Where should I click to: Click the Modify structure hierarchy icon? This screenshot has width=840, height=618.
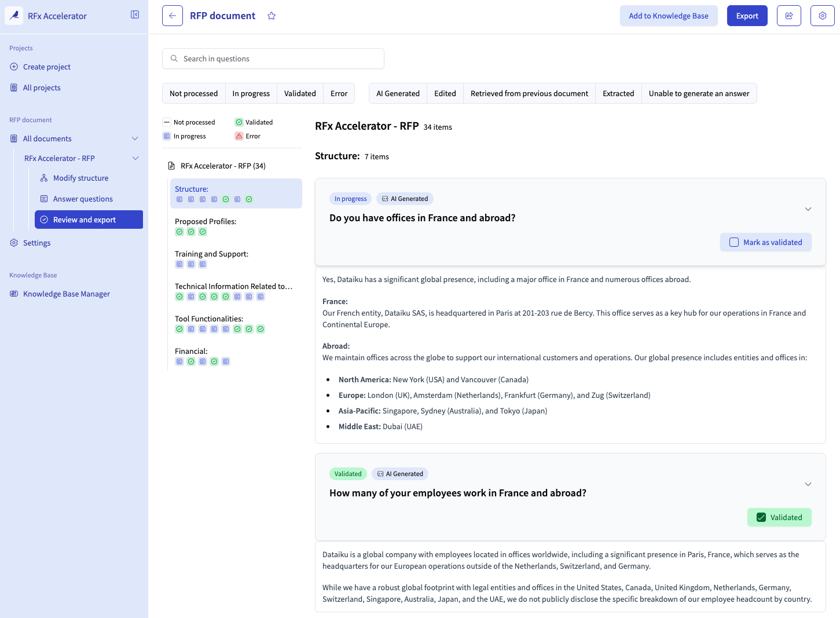tap(44, 178)
